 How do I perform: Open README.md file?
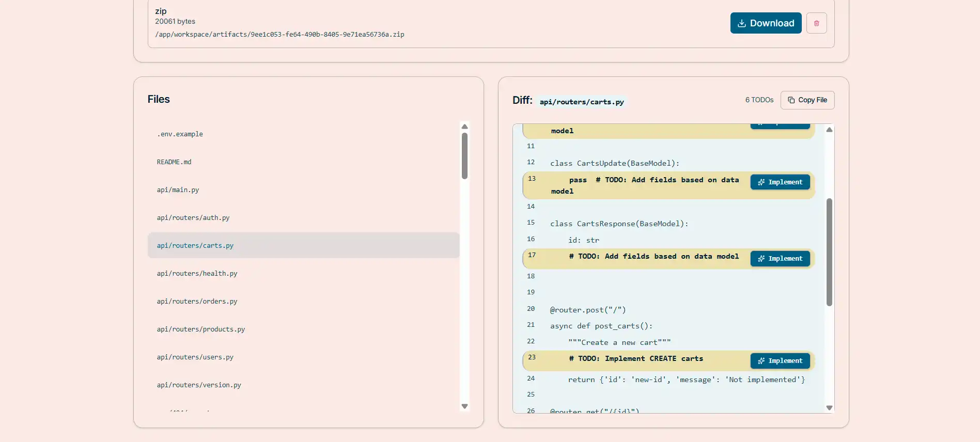point(304,162)
